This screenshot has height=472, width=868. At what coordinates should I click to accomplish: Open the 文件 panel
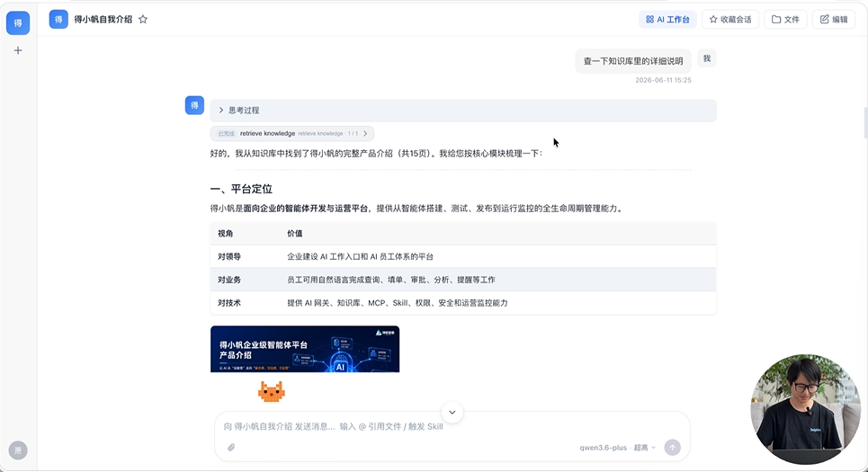[785, 20]
